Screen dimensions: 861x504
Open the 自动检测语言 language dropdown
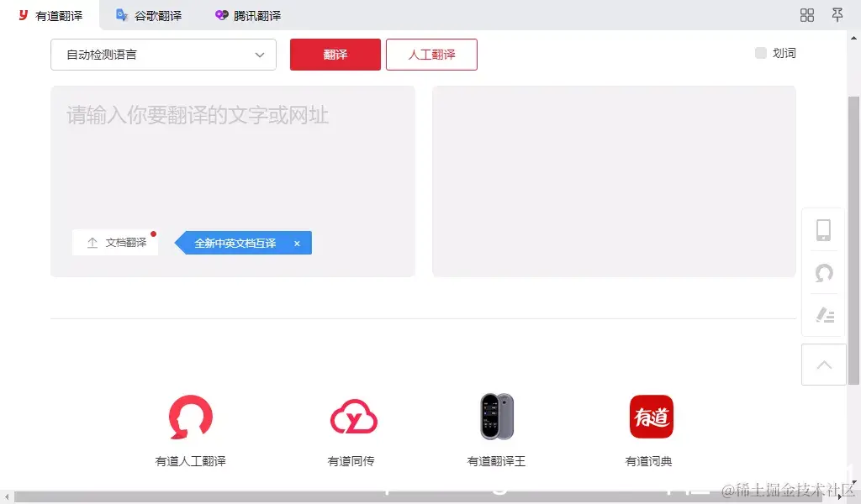[x=163, y=55]
